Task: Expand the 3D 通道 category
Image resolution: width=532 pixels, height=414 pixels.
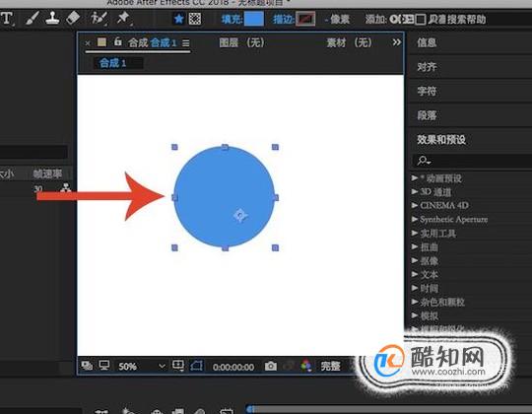Action: (x=415, y=192)
